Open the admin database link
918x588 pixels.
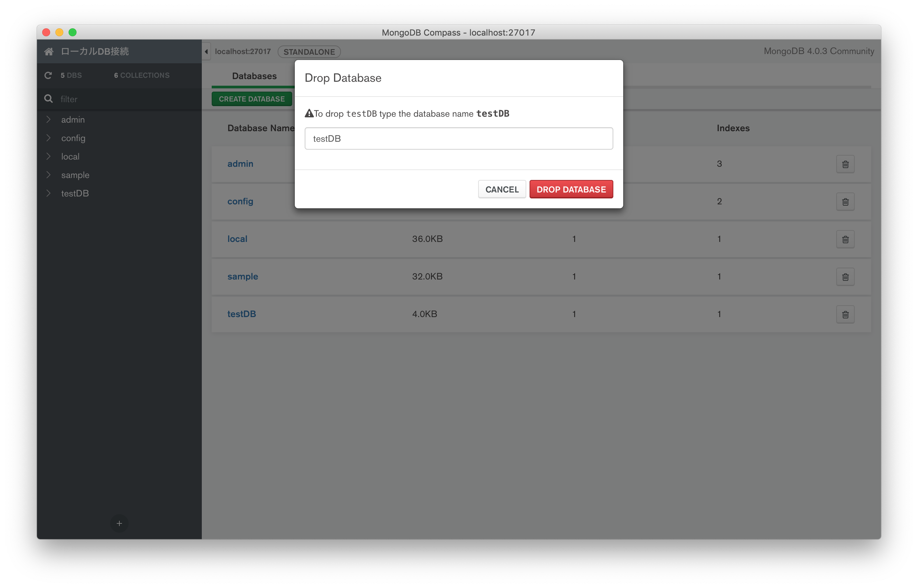240,164
